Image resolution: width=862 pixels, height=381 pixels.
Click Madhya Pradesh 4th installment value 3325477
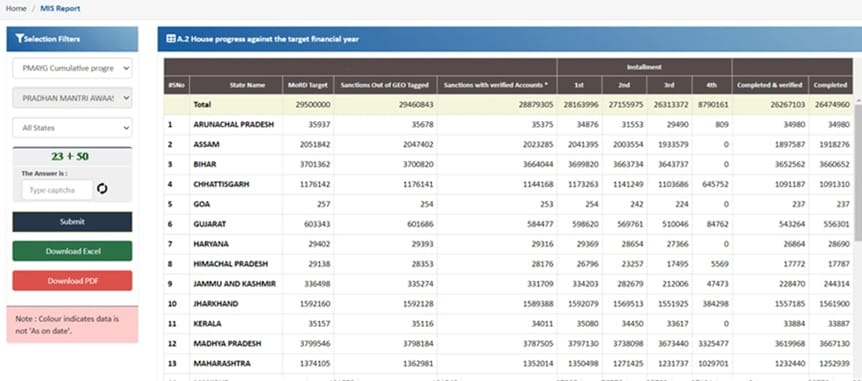[x=713, y=343]
